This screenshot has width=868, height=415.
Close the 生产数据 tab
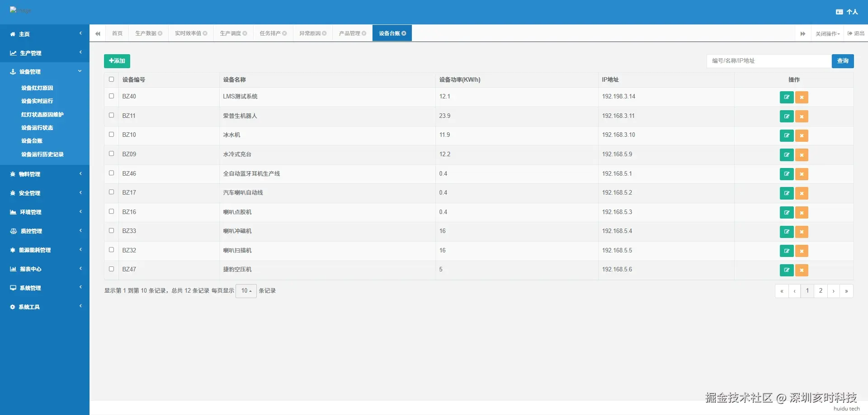tap(160, 33)
